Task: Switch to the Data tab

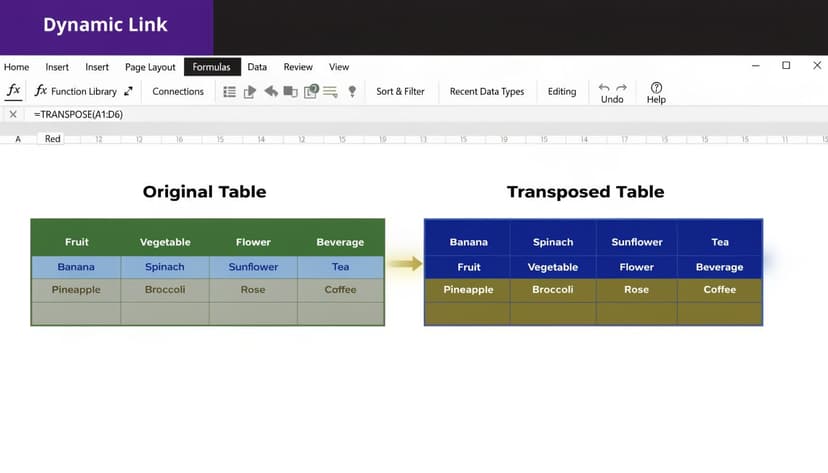Action: (x=257, y=67)
